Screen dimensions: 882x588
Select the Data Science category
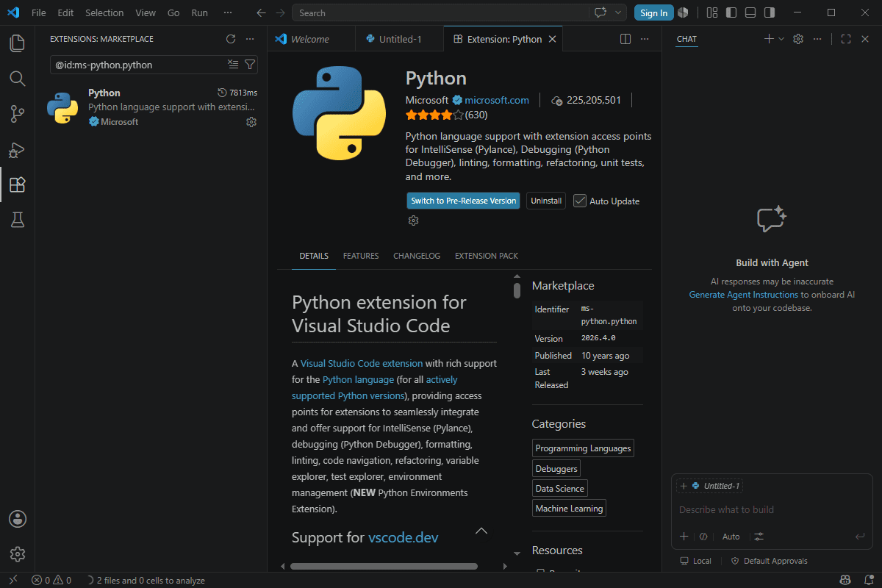[x=560, y=488]
